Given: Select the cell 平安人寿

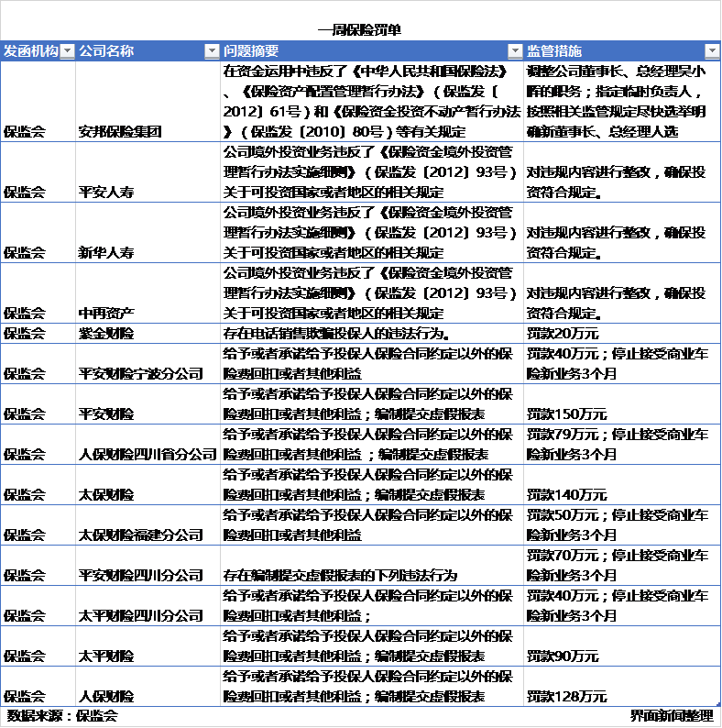Looking at the screenshot, I should point(148,172).
